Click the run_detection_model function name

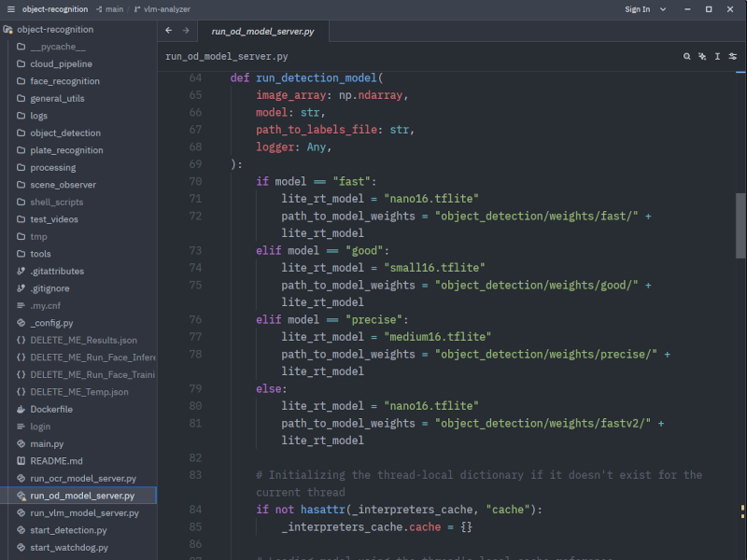[x=317, y=77]
